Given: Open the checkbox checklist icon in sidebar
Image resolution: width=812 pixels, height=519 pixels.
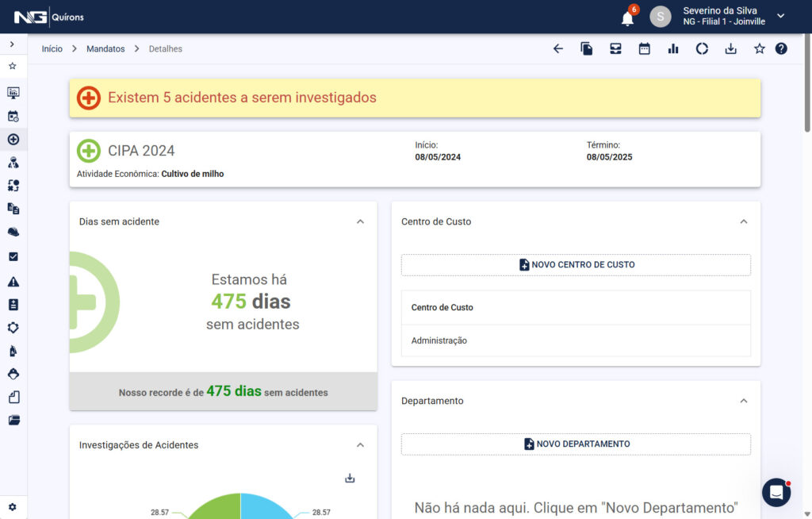Looking at the screenshot, I should click(13, 256).
